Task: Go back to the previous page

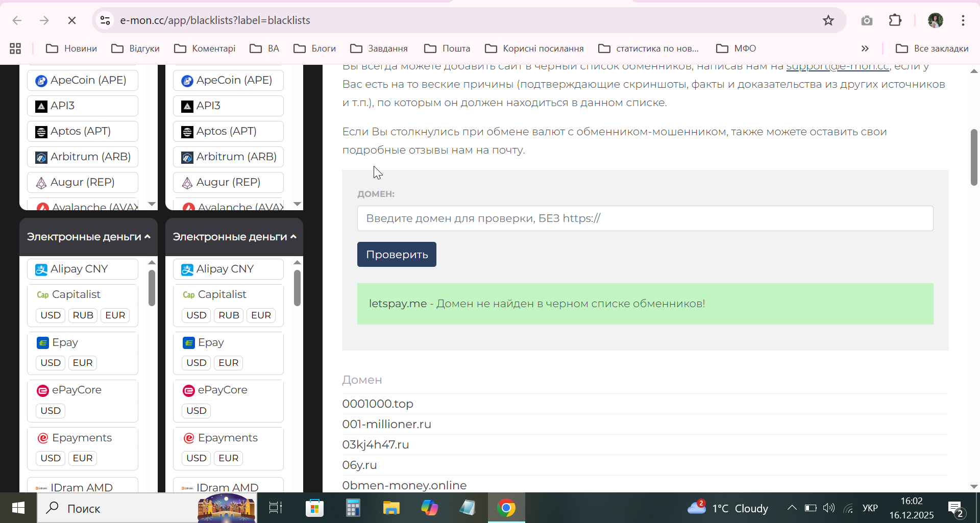Action: [x=17, y=20]
